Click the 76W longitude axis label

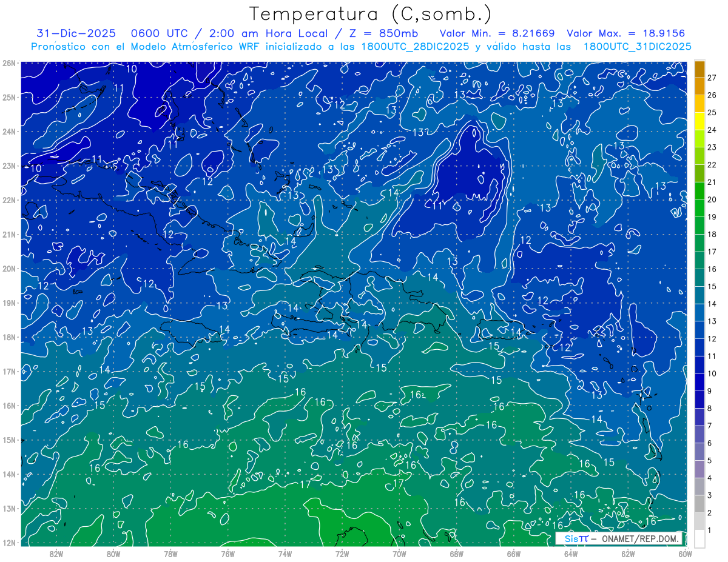click(x=227, y=554)
